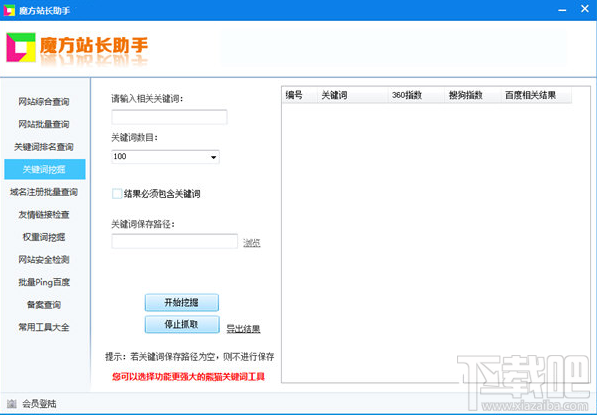Close the 魔方站长助手 window
The image size is (597, 416).
click(585, 9)
